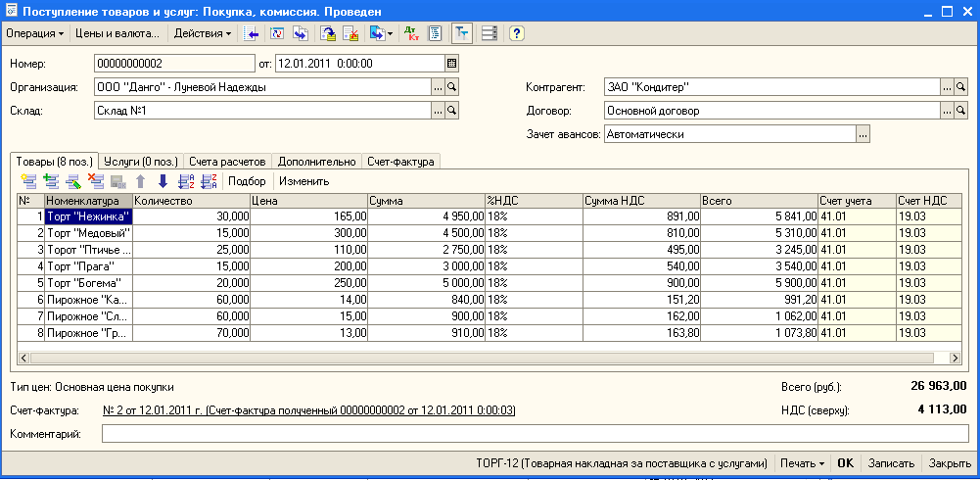
Task: Click ellipsis selector for Зачет авансов field
Action: tap(863, 134)
